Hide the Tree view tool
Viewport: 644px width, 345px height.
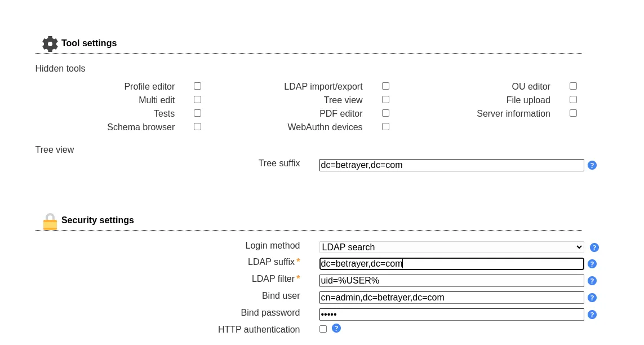click(385, 99)
